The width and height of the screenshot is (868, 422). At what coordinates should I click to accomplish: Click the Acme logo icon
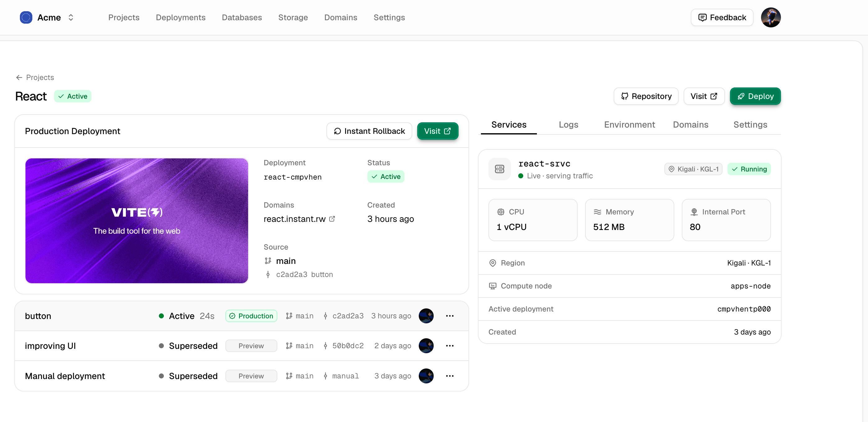coord(26,17)
